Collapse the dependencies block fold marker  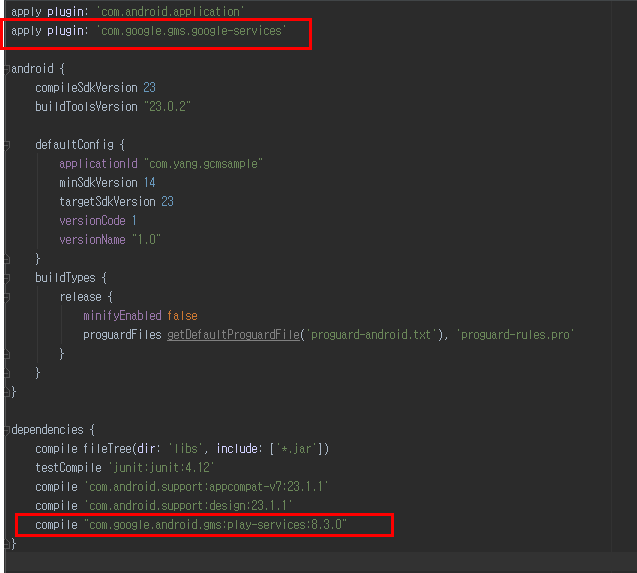[6, 430]
